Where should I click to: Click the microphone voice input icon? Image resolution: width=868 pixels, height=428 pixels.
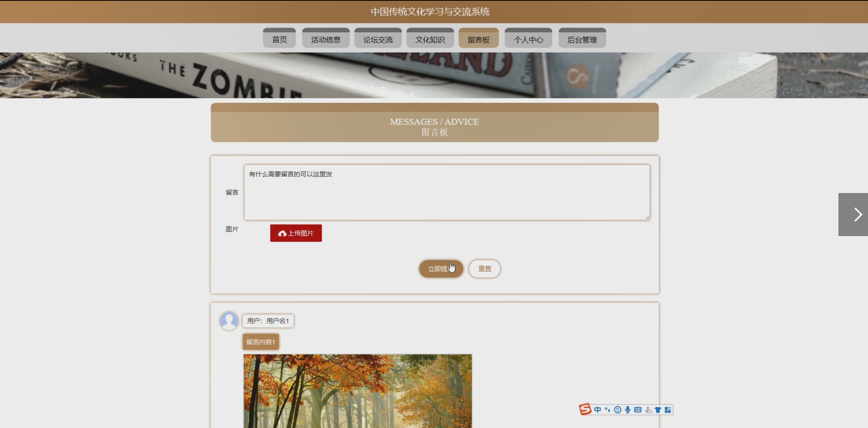627,410
